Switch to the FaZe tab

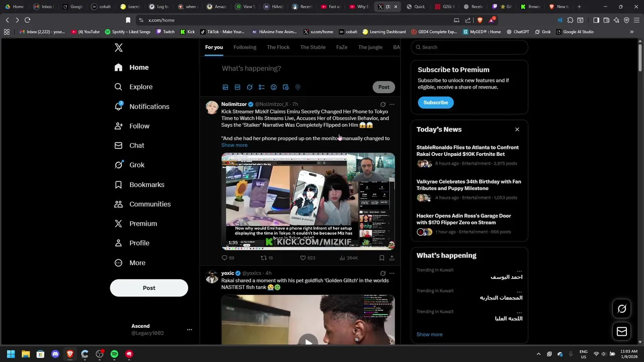pyautogui.click(x=342, y=47)
